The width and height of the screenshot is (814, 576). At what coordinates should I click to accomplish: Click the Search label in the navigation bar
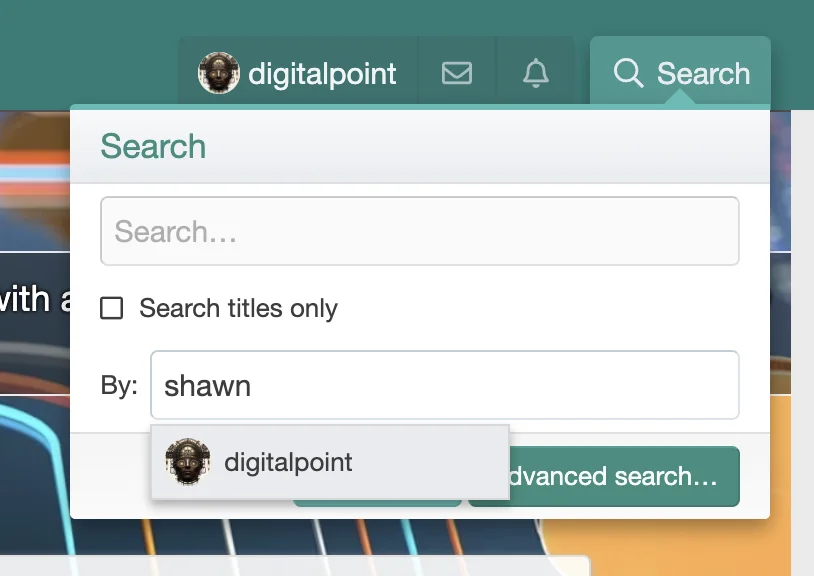703,73
